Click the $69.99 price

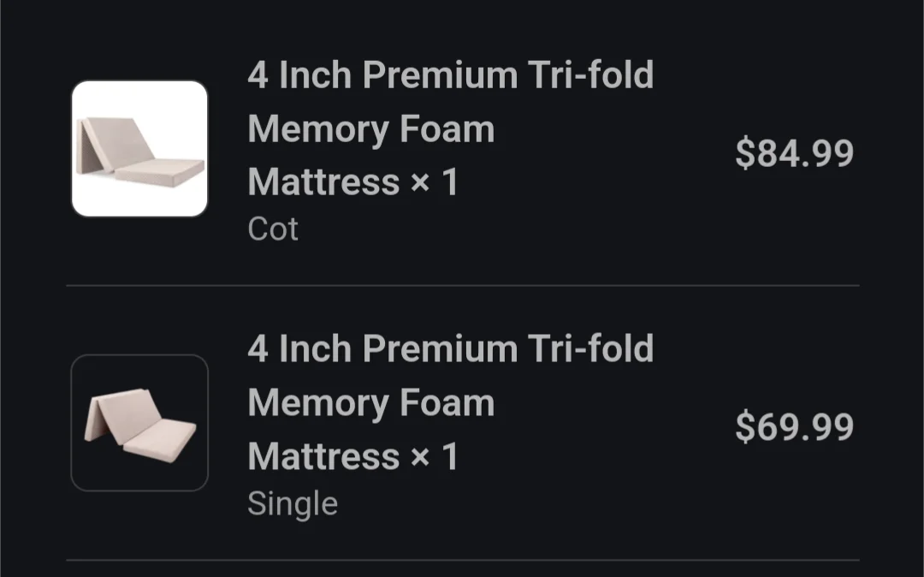pos(794,426)
